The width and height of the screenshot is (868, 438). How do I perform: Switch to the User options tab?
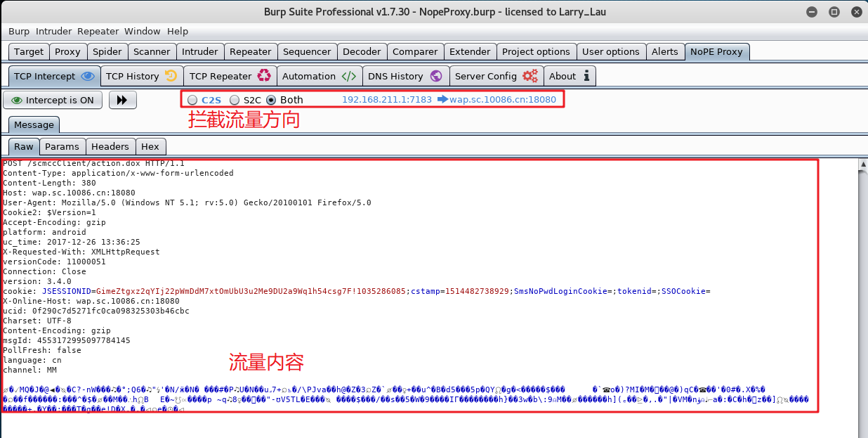point(611,51)
